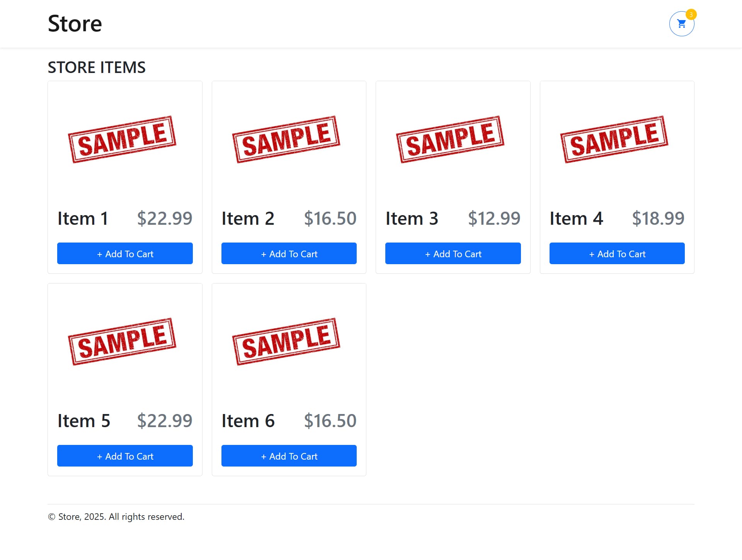Add Item 6 to the cart

click(x=289, y=456)
